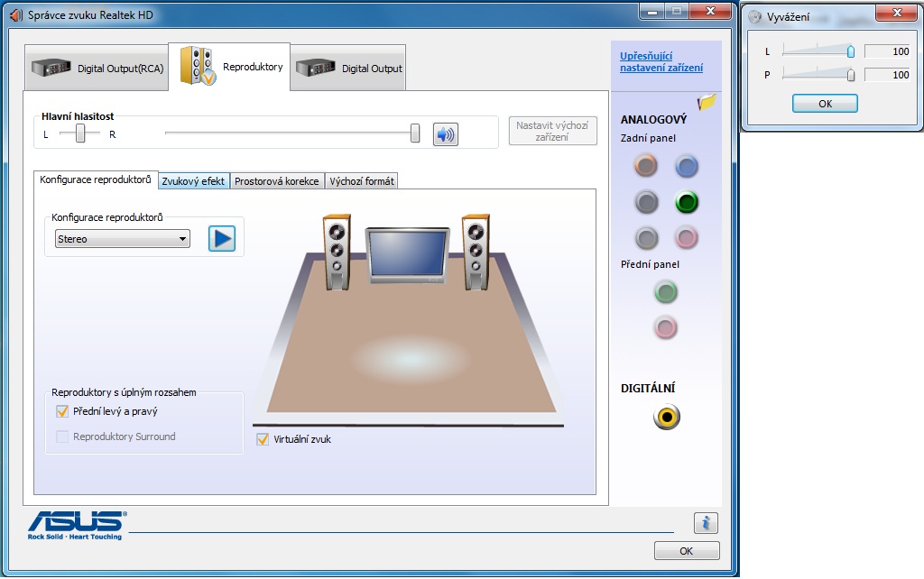Toggle Reproduktory Surround checkbox
The image size is (924, 579).
tap(62, 437)
